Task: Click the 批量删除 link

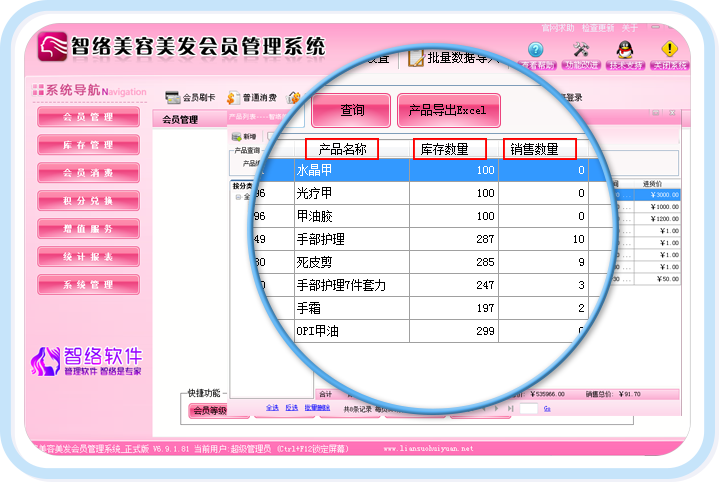Action: (x=317, y=408)
